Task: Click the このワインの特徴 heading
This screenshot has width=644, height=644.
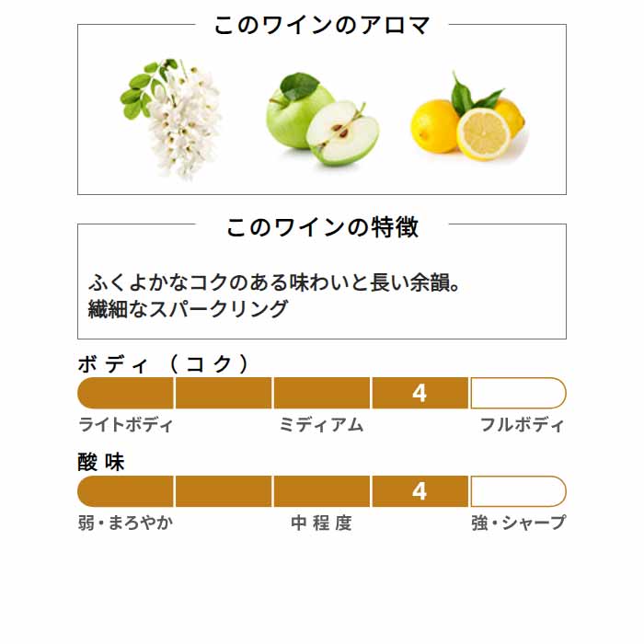Action: click(x=322, y=226)
